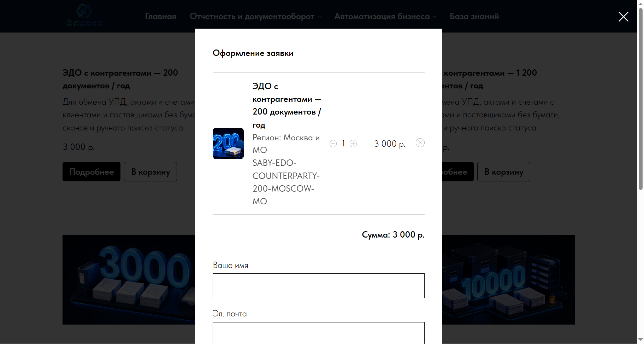Add the 1 200 документов plan В корзину
Screen dimensions: 644x344
click(504, 172)
